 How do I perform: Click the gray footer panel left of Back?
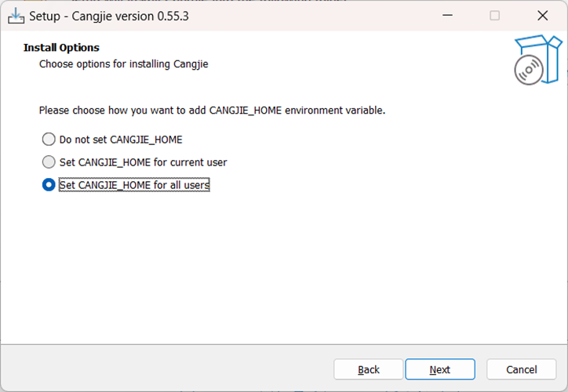[x=166, y=368]
